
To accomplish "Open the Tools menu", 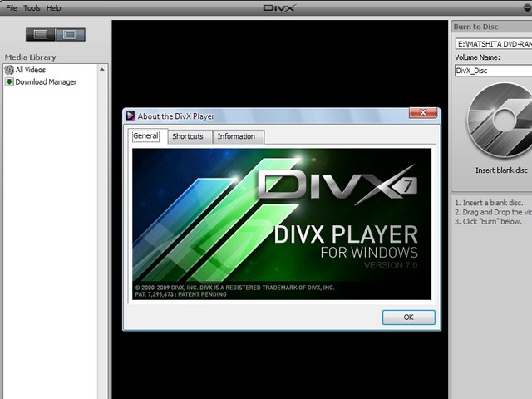I will (x=32, y=7).
